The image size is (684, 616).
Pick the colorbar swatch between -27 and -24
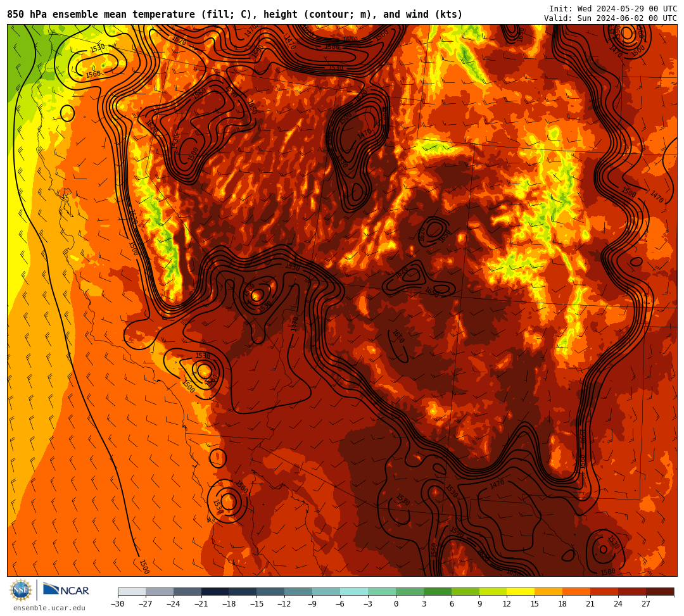click(x=160, y=591)
